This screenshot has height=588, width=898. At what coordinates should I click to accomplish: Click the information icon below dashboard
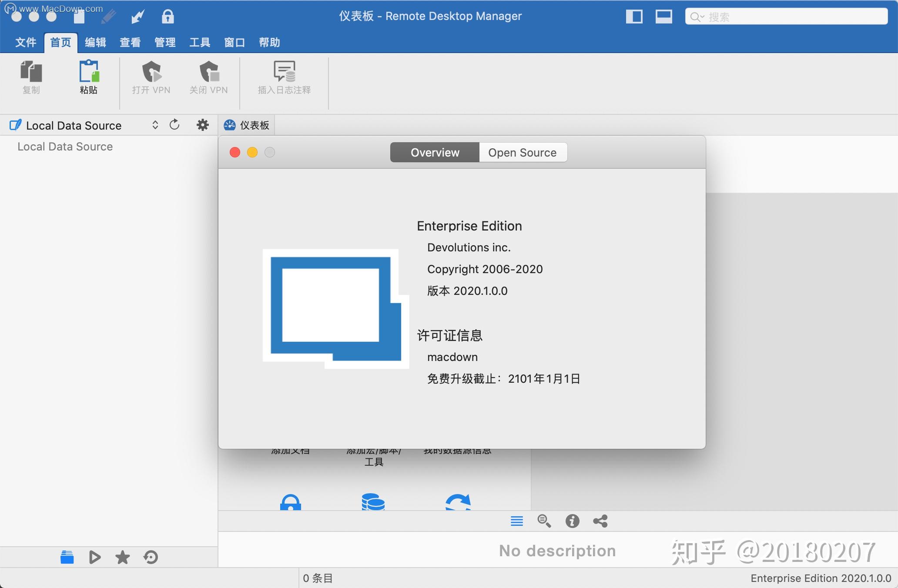coord(573,521)
